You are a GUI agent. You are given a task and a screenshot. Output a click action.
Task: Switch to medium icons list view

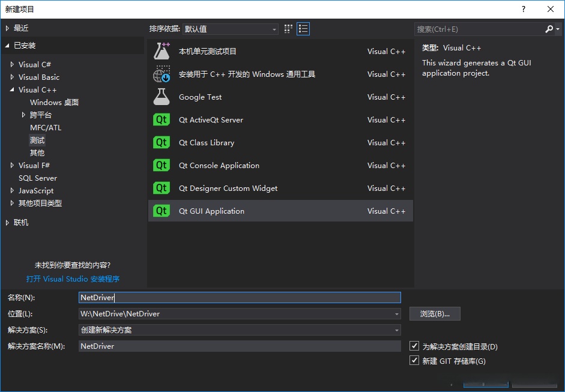(x=303, y=29)
